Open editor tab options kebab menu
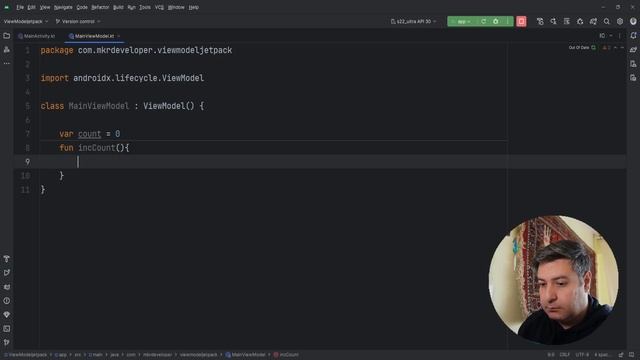Viewport: 640px width, 360px height. tap(620, 36)
